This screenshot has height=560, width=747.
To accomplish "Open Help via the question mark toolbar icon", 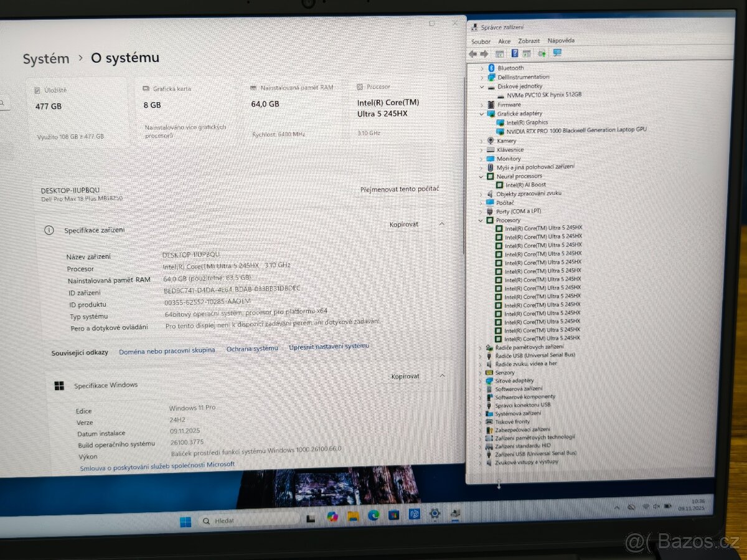I will pyautogui.click(x=515, y=54).
